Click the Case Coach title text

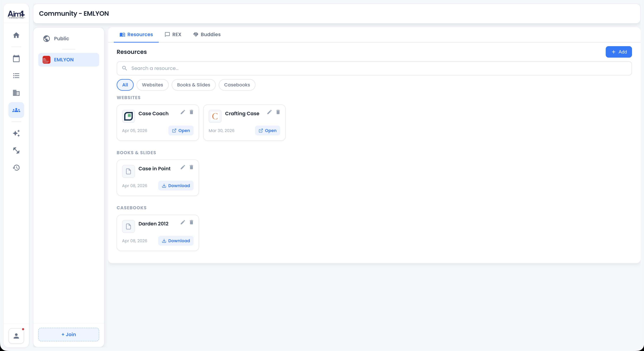pos(154,113)
